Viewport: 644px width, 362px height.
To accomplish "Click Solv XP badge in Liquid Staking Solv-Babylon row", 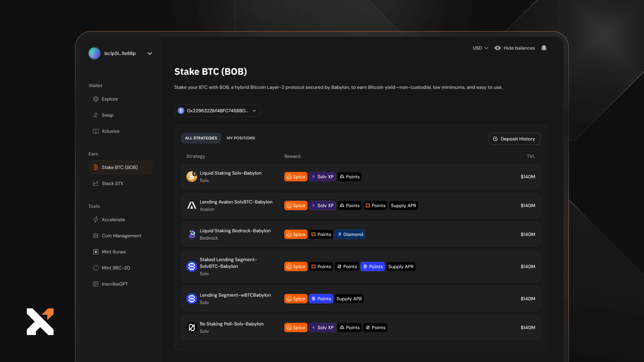I will [x=322, y=177].
